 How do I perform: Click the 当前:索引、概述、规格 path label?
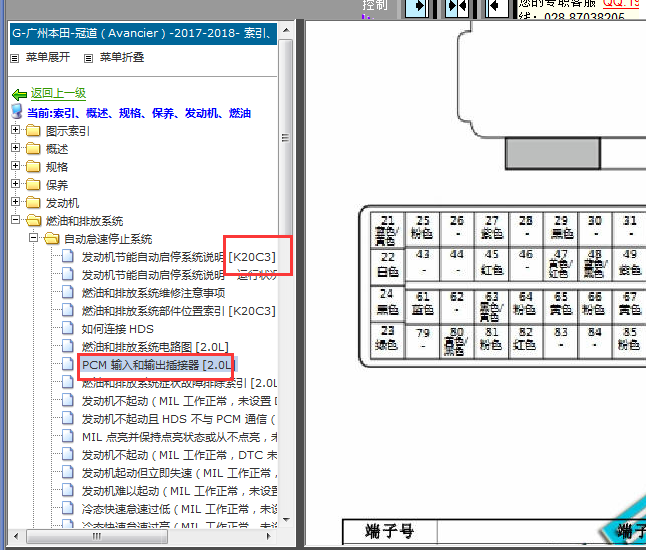point(139,113)
